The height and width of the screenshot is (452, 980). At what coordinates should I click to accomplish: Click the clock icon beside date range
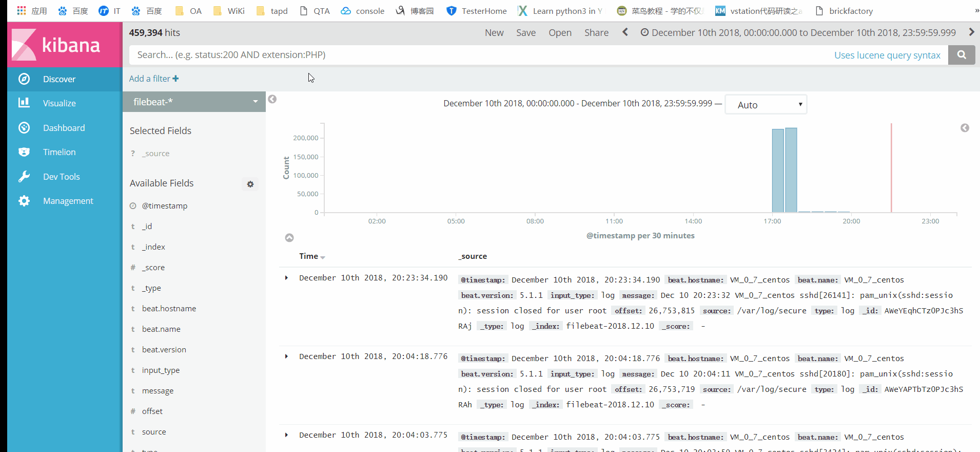tap(644, 32)
